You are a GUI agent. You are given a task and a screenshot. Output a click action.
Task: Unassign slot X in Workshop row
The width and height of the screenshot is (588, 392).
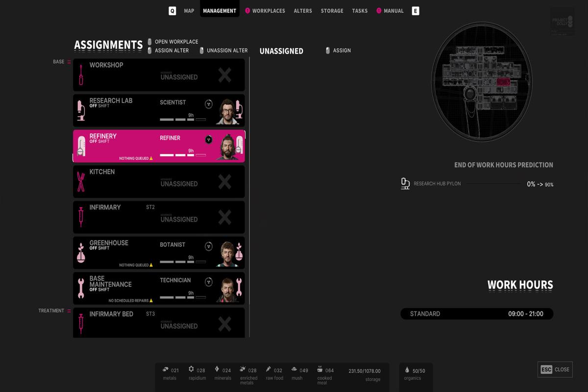(x=224, y=75)
